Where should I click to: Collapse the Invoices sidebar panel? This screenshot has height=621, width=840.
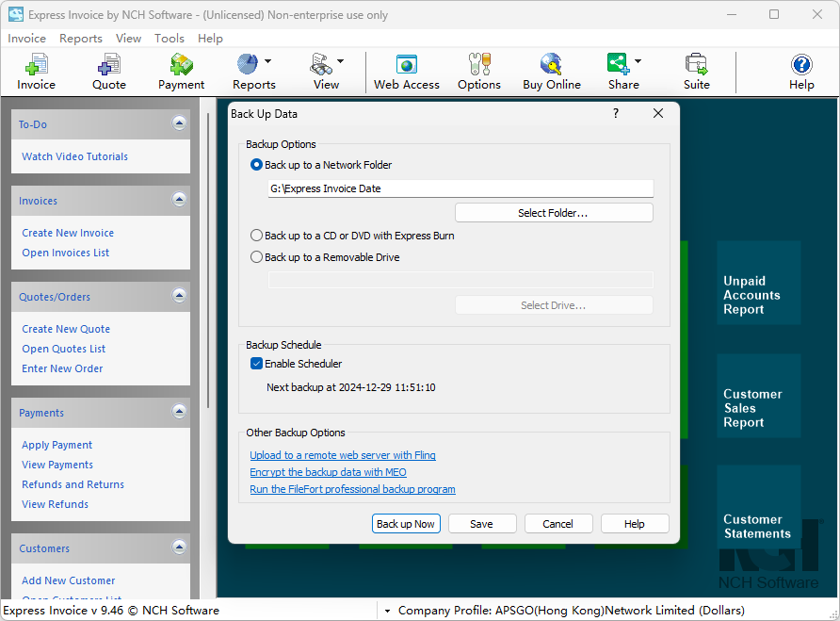pos(179,200)
